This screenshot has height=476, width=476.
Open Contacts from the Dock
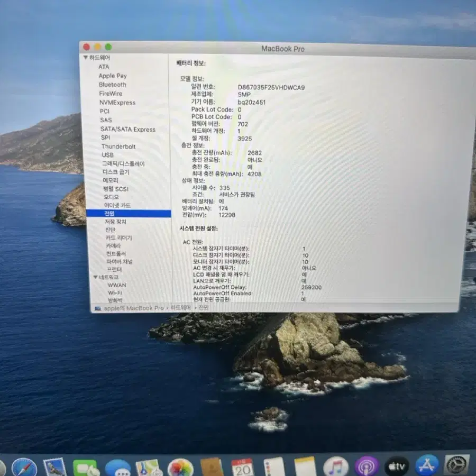212,468
